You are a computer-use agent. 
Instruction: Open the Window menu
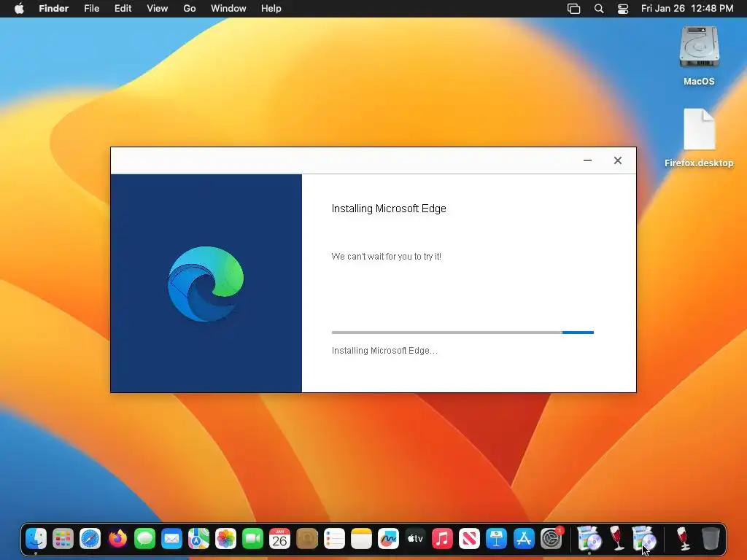tap(228, 9)
